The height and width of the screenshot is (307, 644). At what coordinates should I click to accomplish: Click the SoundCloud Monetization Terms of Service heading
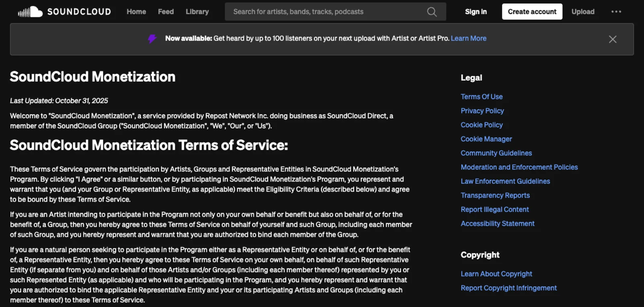[x=149, y=145]
